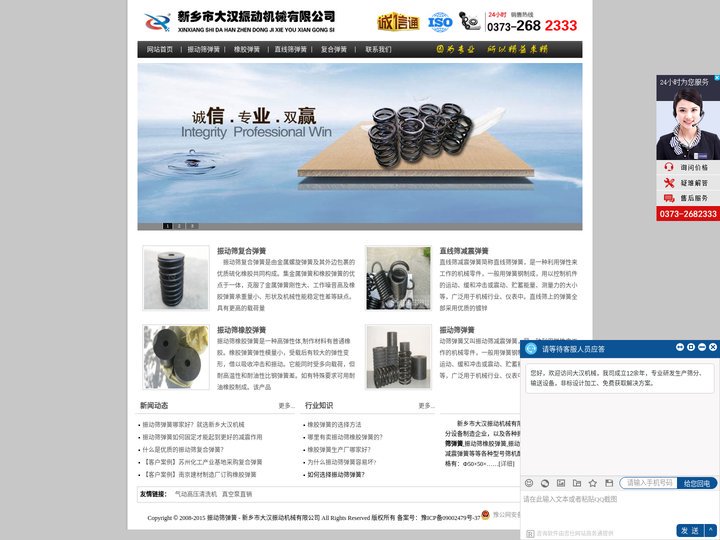Click the 诚信通 badge
The height and width of the screenshot is (540, 720).
pos(398,22)
